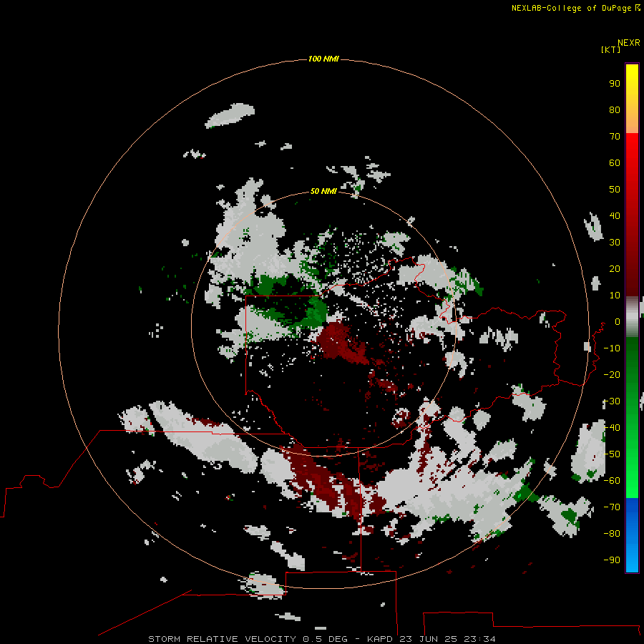Click the -70 value on velocity scale
This screenshot has height=644, width=644.
coord(612,507)
